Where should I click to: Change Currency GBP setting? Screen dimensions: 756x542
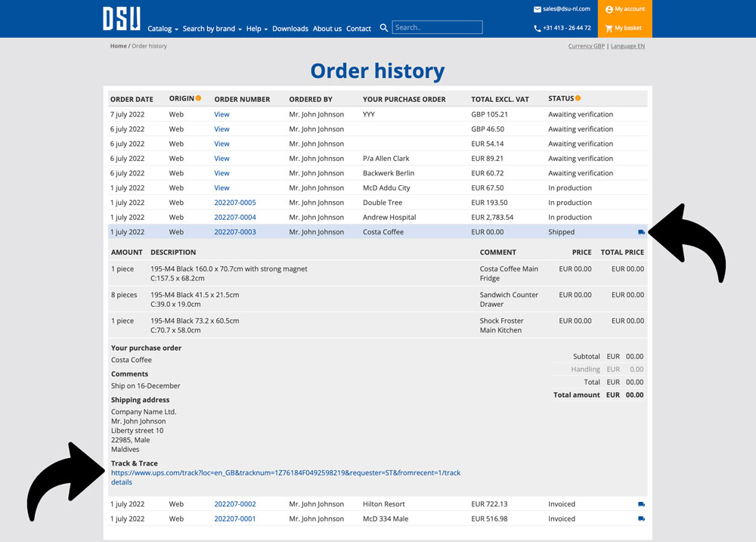(587, 46)
